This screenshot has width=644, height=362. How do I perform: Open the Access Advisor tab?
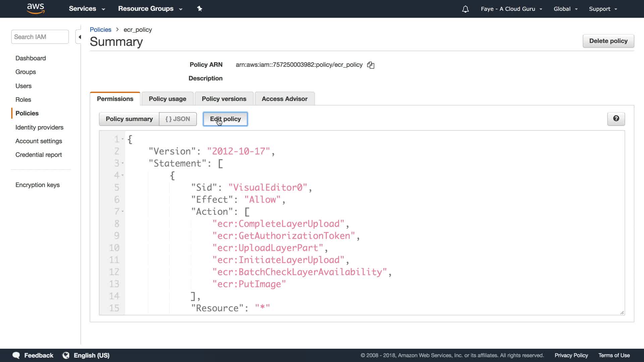284,99
